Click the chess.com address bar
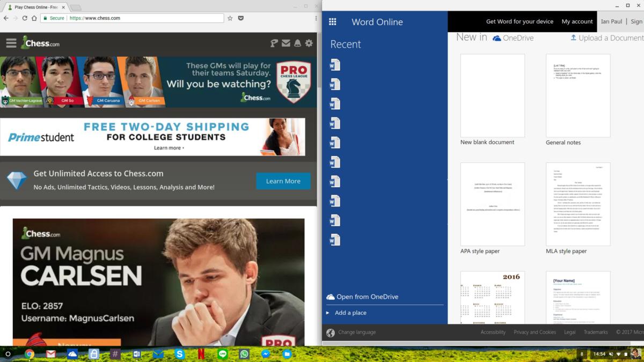This screenshot has width=644, height=362. (x=132, y=18)
